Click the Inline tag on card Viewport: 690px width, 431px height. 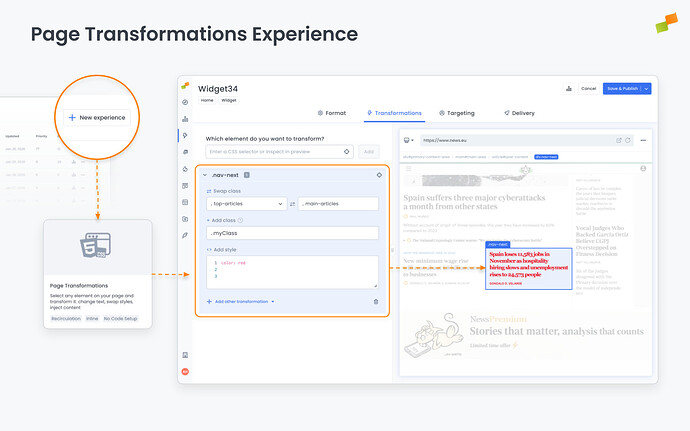(x=92, y=318)
